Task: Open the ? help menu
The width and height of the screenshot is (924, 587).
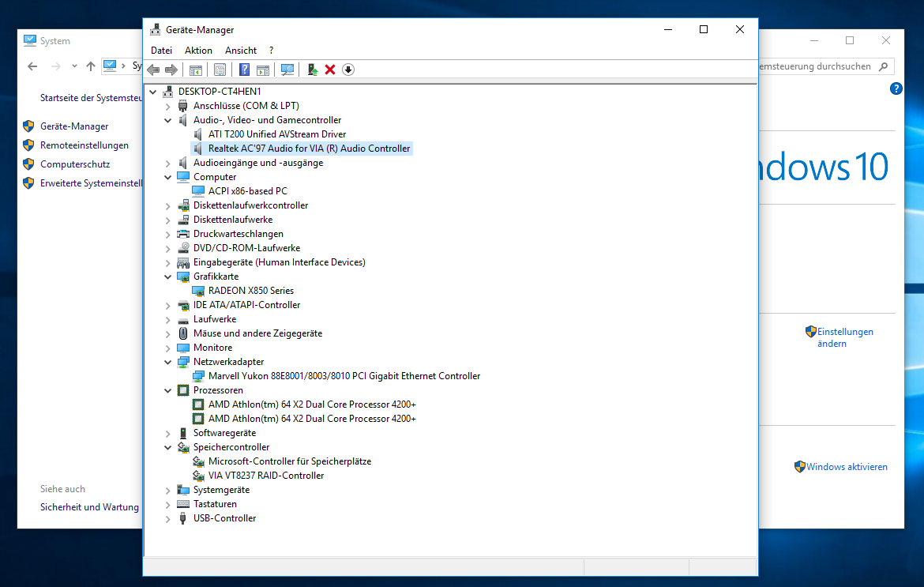Action: tap(271, 51)
